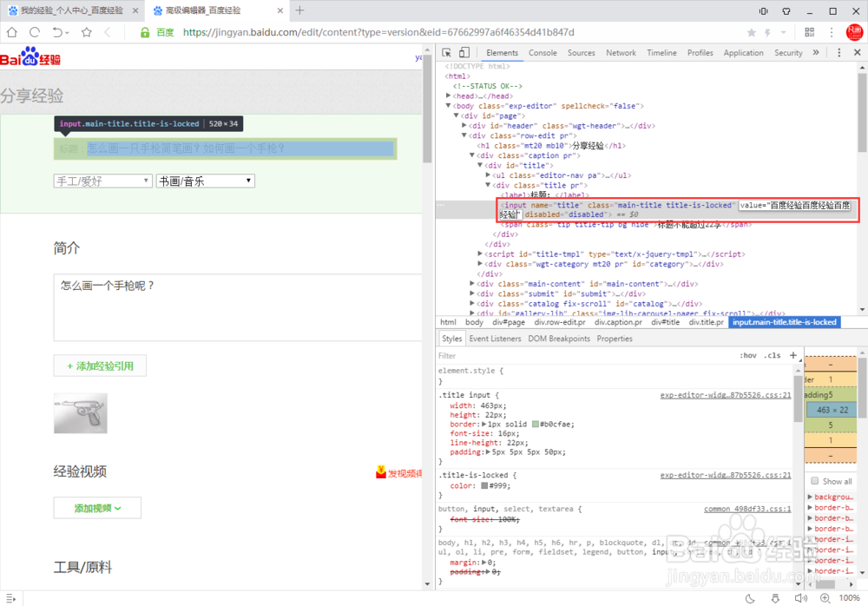Expand div class submit node
868x606 pixels.
coord(471,293)
